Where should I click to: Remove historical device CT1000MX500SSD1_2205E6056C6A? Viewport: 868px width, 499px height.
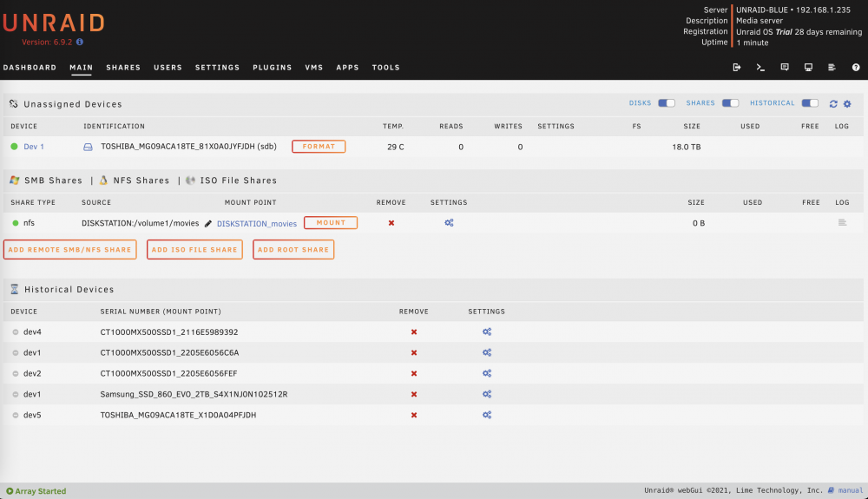tap(414, 352)
